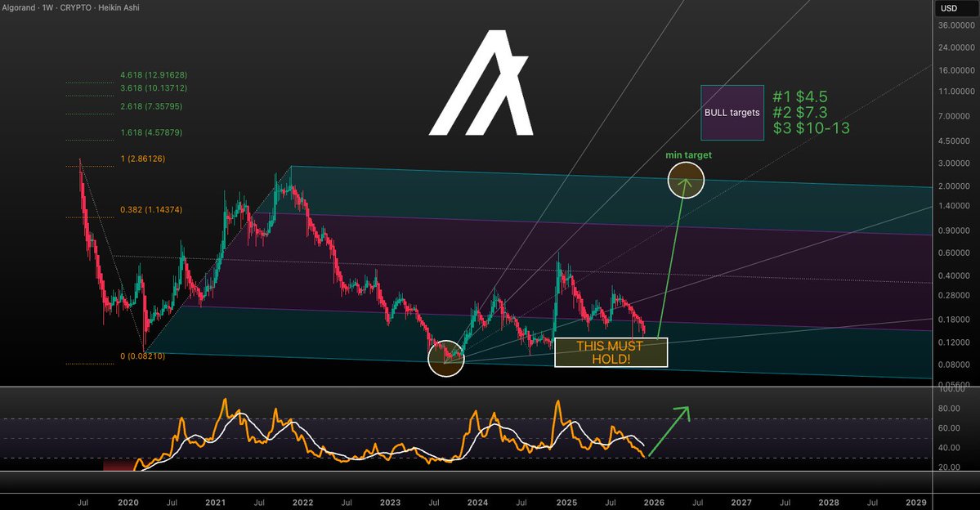Click 2020 on the time axis
The height and width of the screenshot is (510, 980).
pyautogui.click(x=128, y=503)
